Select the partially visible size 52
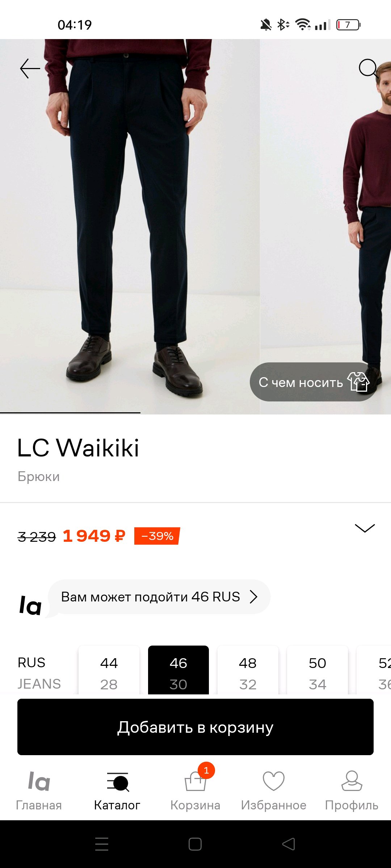Image resolution: width=391 pixels, height=868 pixels. point(374,670)
